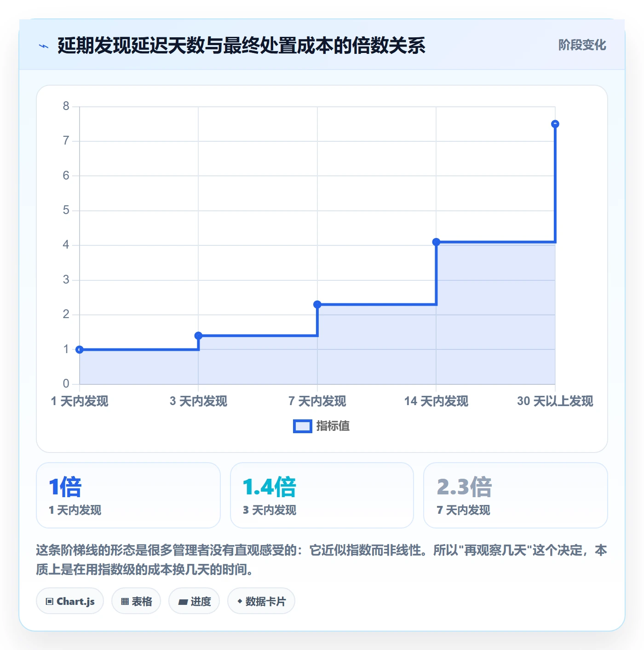The width and height of the screenshot is (644, 650).
Task: Open the 表格 tag
Action: (136, 601)
